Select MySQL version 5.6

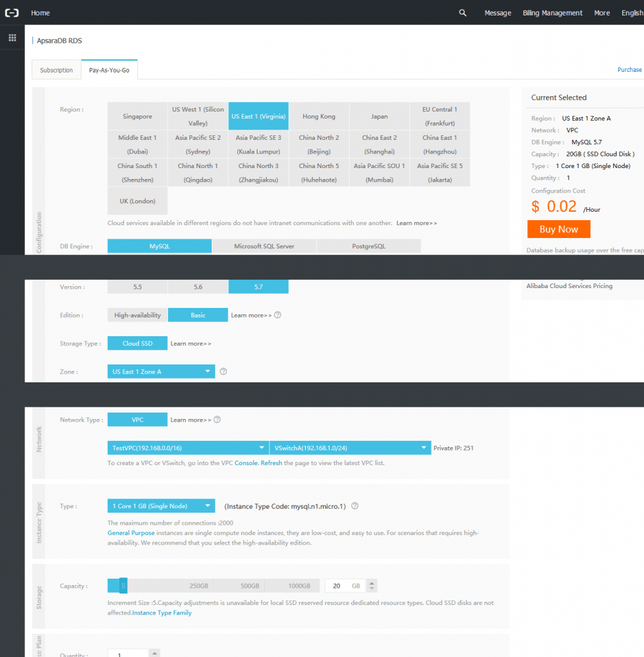pyautogui.click(x=198, y=286)
